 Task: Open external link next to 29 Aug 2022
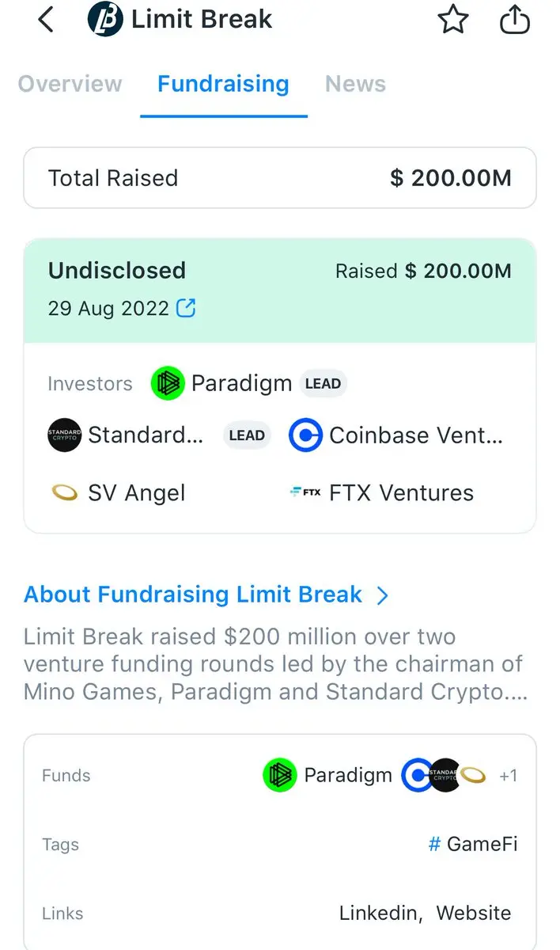pos(186,308)
